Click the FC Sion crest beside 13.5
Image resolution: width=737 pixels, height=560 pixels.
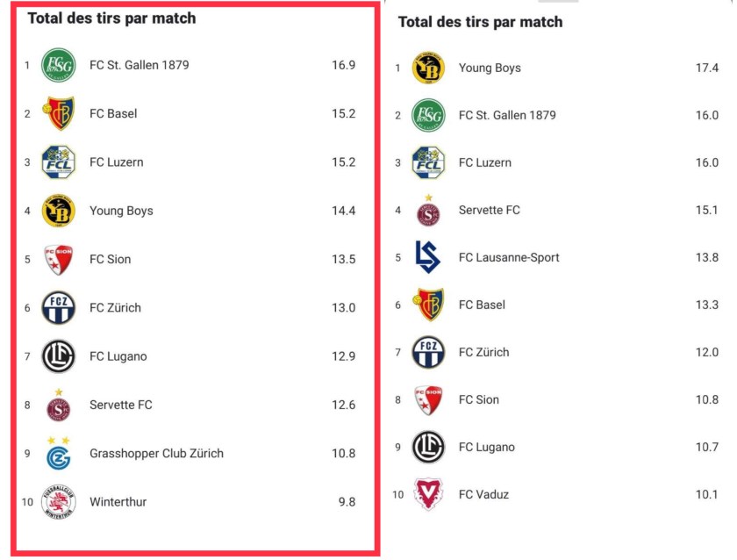point(59,259)
